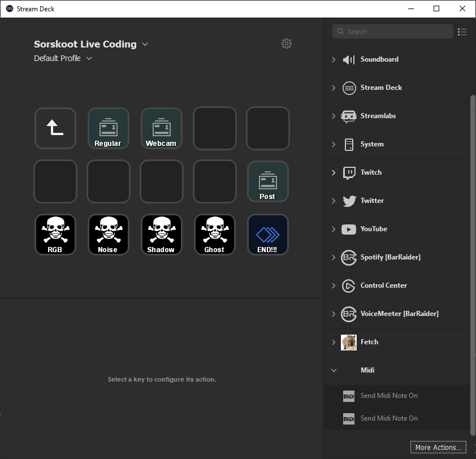Click the Stream Deck category icon
The height and width of the screenshot is (459, 476).
tap(349, 88)
